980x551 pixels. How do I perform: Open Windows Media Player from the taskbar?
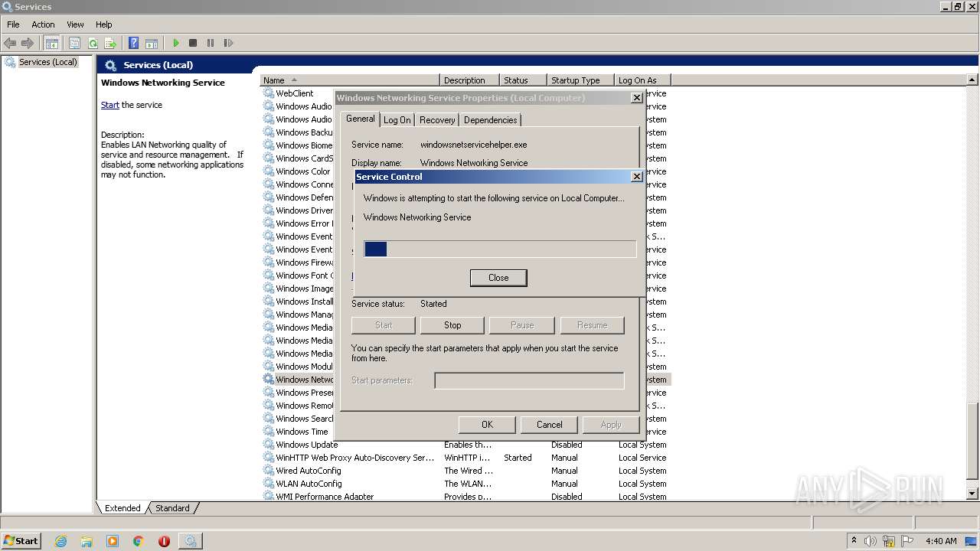point(113,540)
